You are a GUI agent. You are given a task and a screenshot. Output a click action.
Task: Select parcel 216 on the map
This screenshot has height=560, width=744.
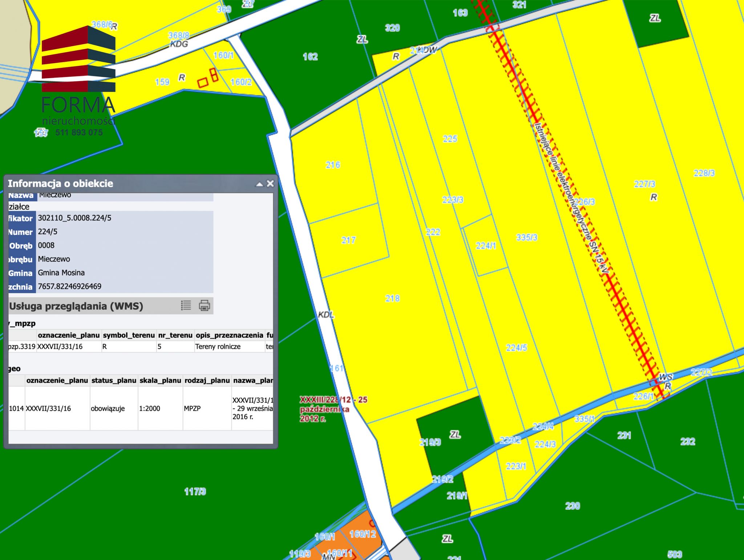pyautogui.click(x=333, y=165)
